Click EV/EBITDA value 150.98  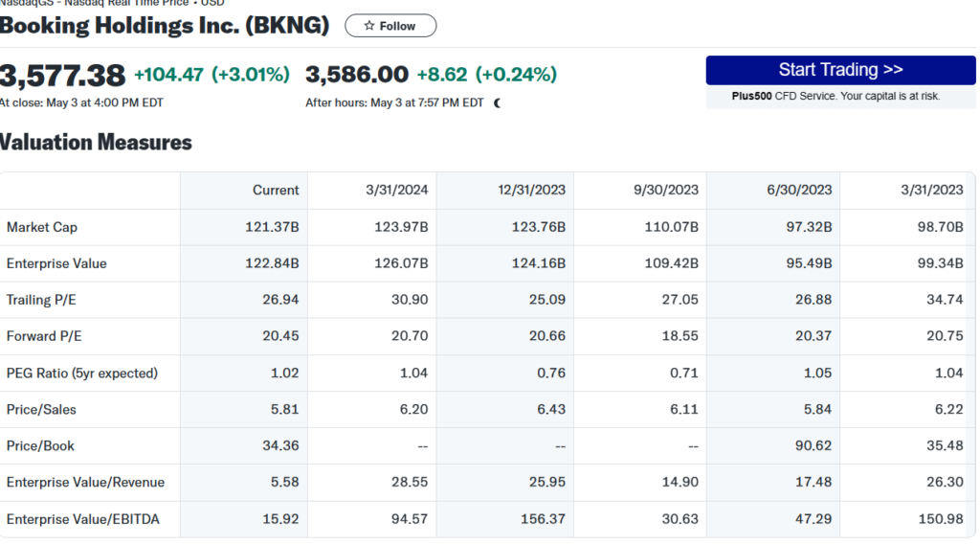941,519
